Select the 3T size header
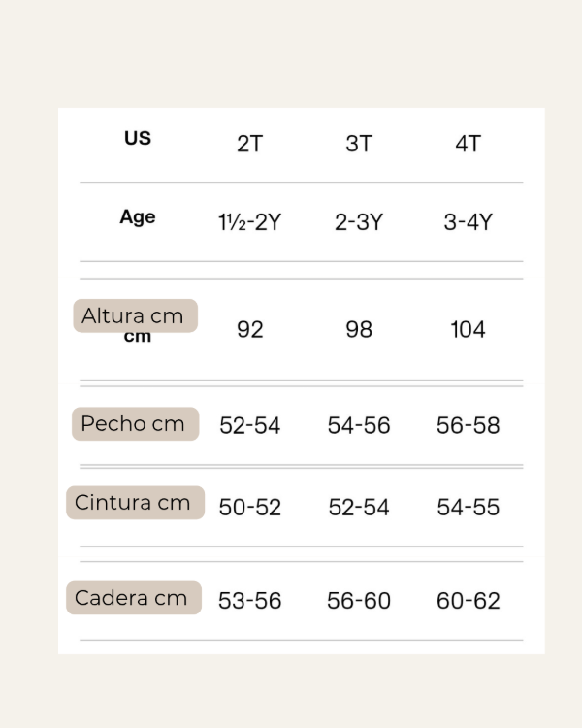Viewport: 582px width, 728px height. (x=359, y=144)
